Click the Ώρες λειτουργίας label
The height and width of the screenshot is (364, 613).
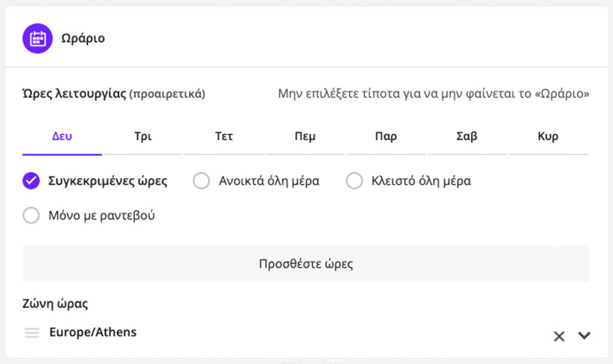74,93
